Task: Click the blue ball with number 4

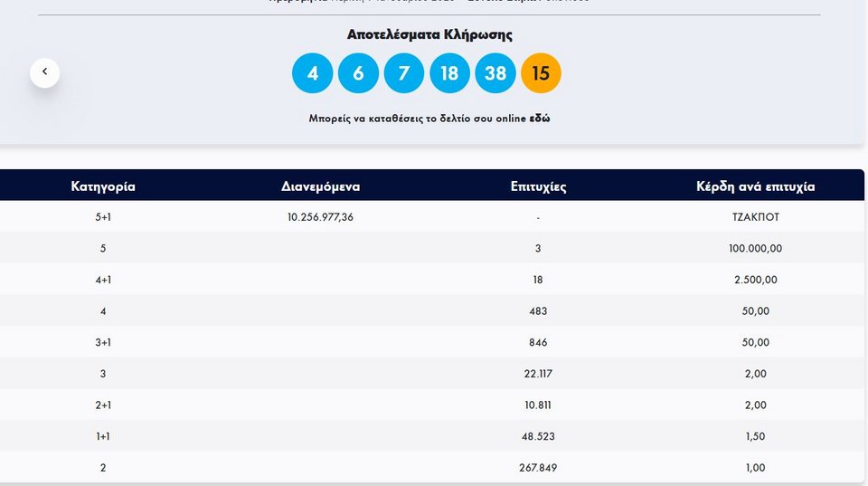Action: pyautogui.click(x=313, y=73)
